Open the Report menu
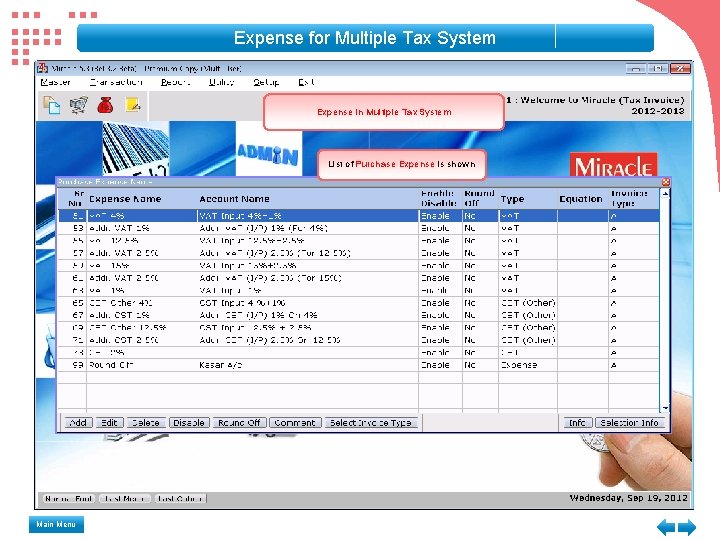 click(175, 82)
